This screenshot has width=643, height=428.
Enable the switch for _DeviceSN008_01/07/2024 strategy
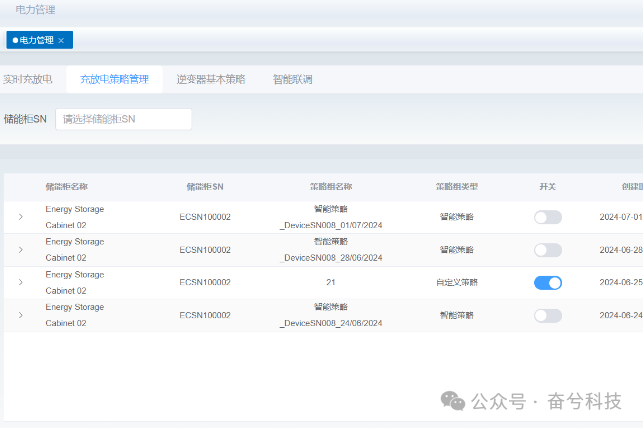point(547,217)
